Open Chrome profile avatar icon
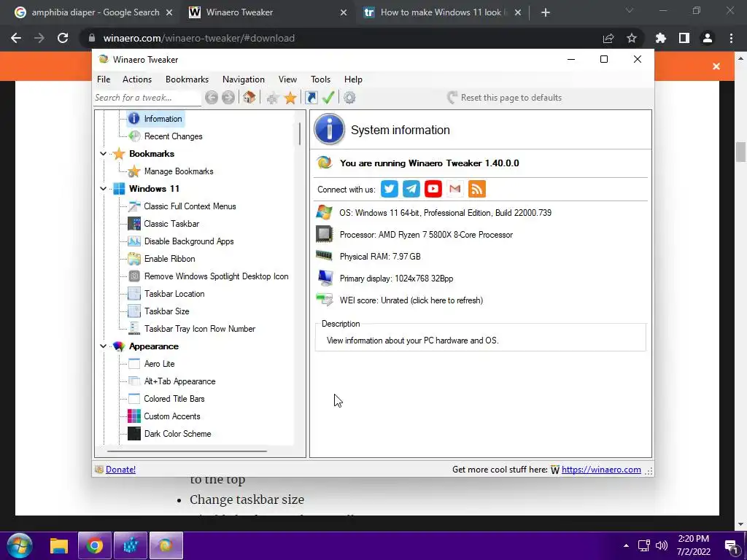Image resolution: width=747 pixels, height=560 pixels. click(x=708, y=38)
